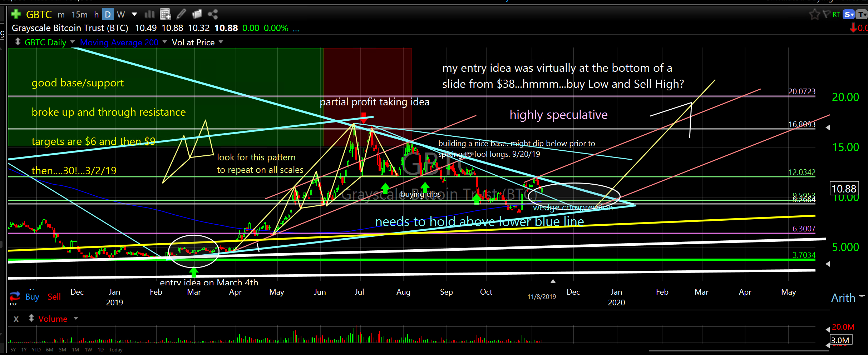The width and height of the screenshot is (868, 355).
Task: Toggle the Arith scale setting
Action: tap(843, 298)
